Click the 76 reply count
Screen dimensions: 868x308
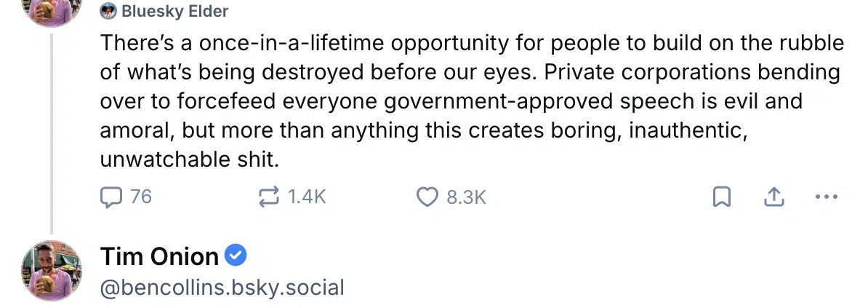click(x=141, y=197)
